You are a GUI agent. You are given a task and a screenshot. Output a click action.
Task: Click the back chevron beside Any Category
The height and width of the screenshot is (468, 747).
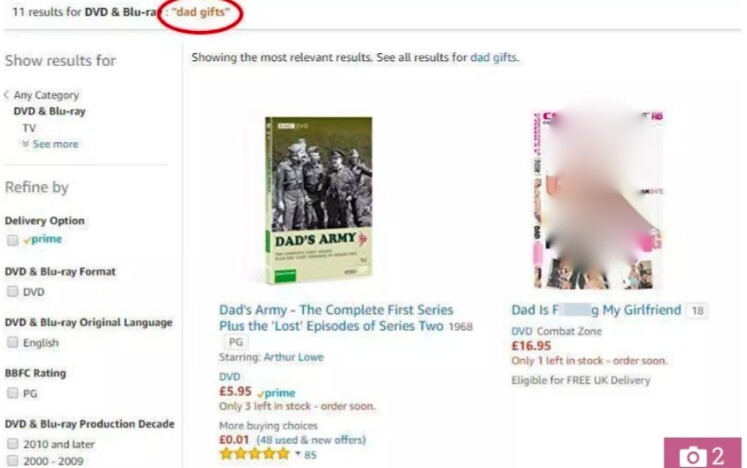(x=7, y=95)
